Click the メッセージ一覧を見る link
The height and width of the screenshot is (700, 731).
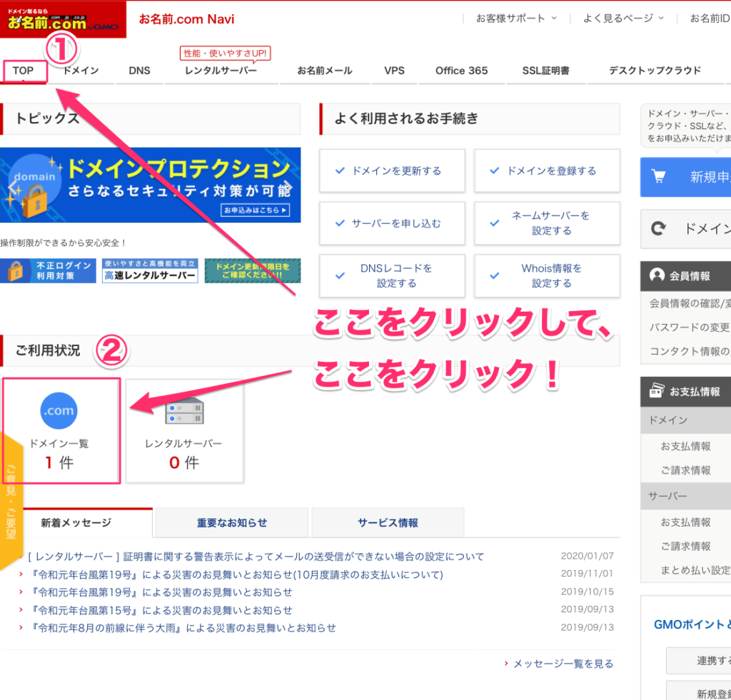tap(563, 664)
